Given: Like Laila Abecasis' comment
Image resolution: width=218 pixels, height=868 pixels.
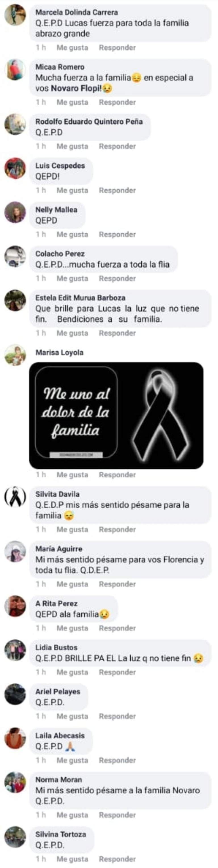Looking at the screenshot, I should [x=72, y=761].
